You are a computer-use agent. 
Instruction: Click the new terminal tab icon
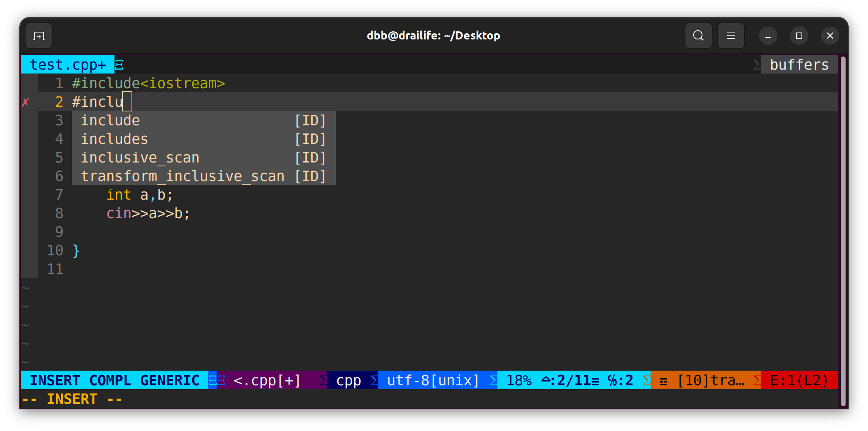pos(39,36)
